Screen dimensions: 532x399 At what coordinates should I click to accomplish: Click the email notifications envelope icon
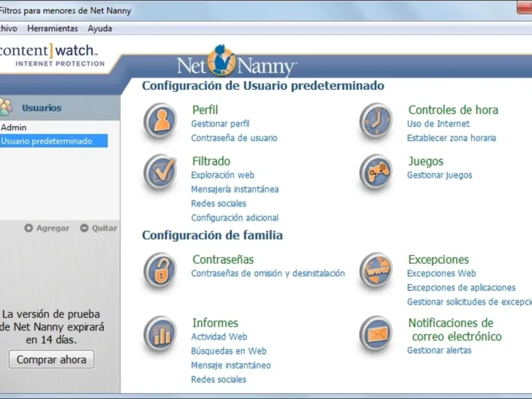pos(376,334)
